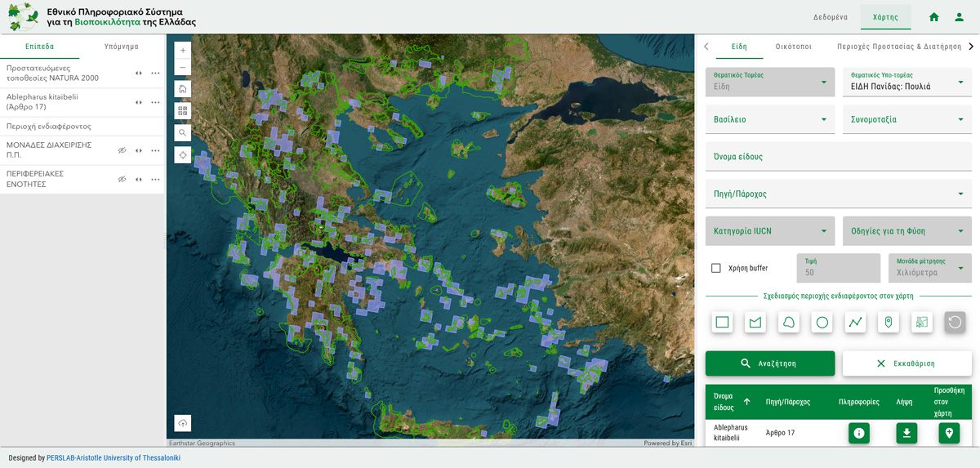Expand the Συνομοταξία dropdown

tap(906, 119)
